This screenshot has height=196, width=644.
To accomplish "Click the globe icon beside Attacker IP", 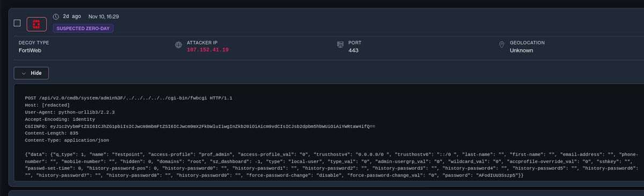I will click(x=179, y=45).
